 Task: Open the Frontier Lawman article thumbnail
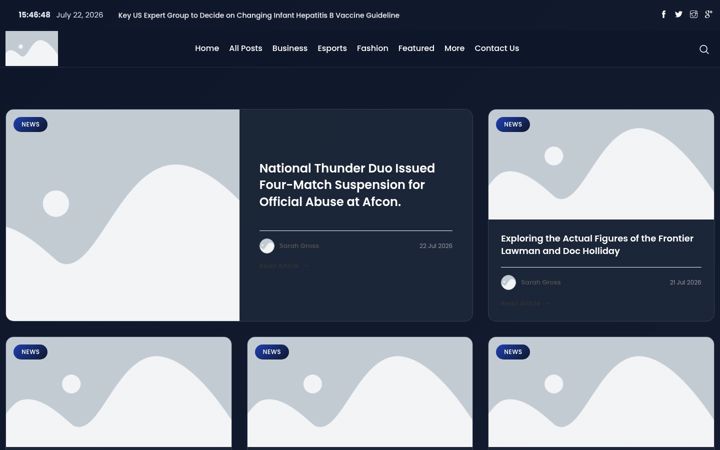[x=601, y=164]
